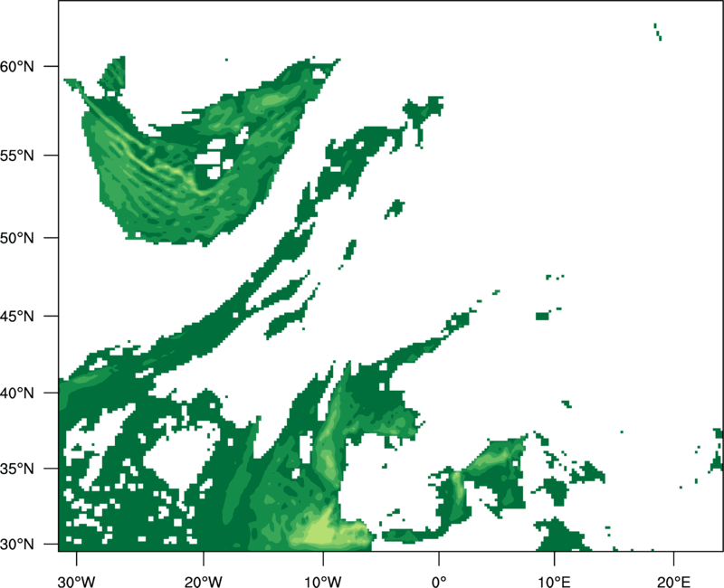Click the 30°N latitude label
Screen dimensions: 724x588
17,545
